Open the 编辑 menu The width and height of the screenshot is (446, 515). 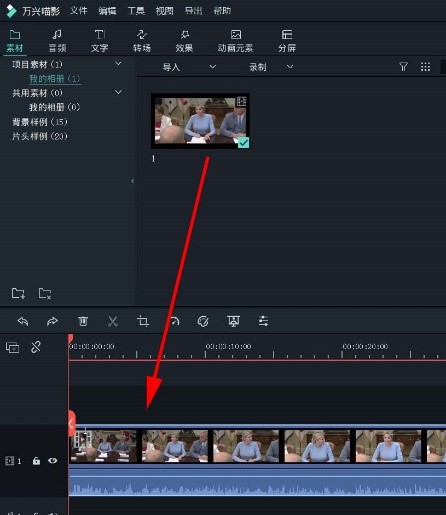pyautogui.click(x=107, y=11)
